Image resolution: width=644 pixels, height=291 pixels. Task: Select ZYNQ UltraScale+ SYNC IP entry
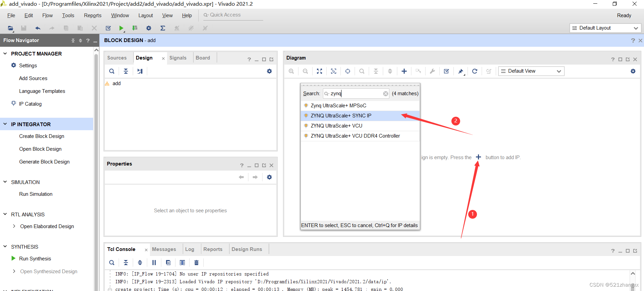(360, 116)
